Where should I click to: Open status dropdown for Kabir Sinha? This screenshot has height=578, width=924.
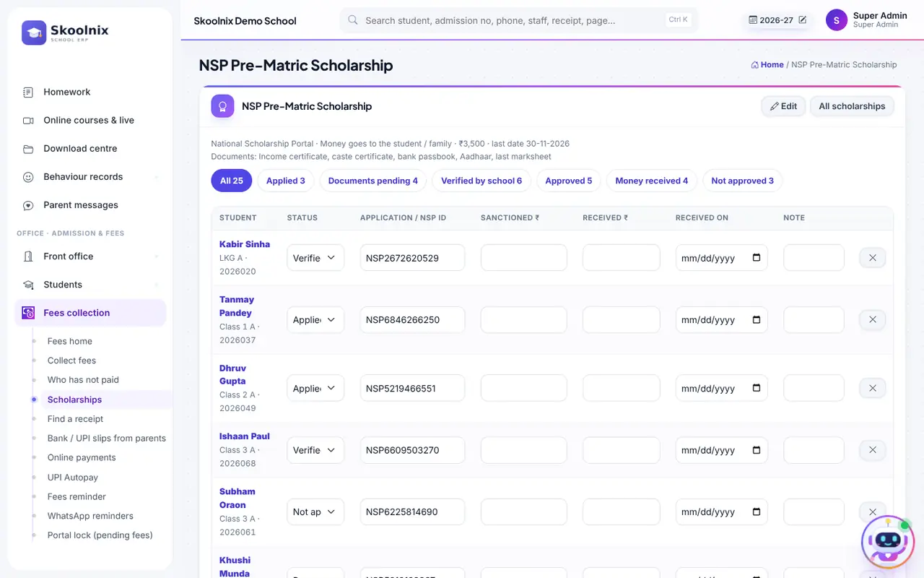click(x=315, y=258)
